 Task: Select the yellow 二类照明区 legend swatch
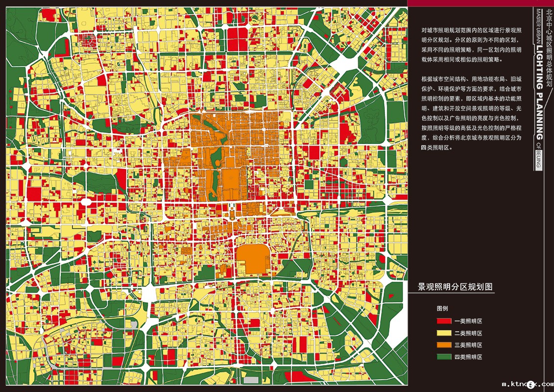coord(444,333)
